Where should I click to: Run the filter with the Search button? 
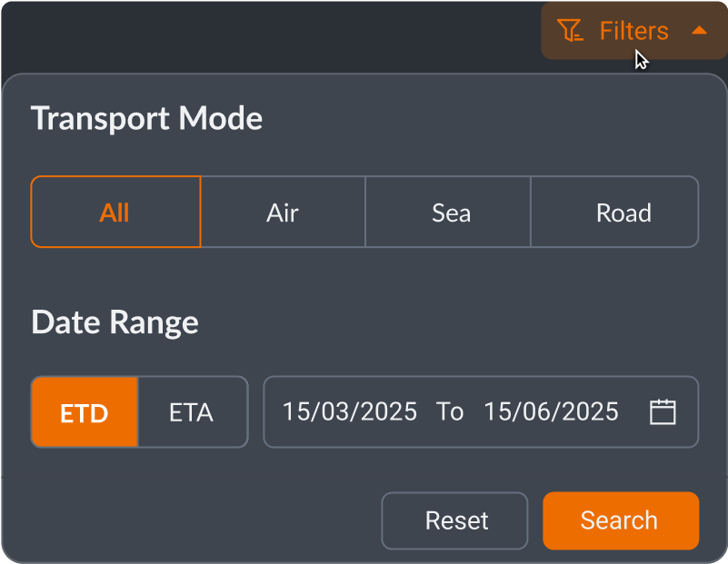[620, 520]
